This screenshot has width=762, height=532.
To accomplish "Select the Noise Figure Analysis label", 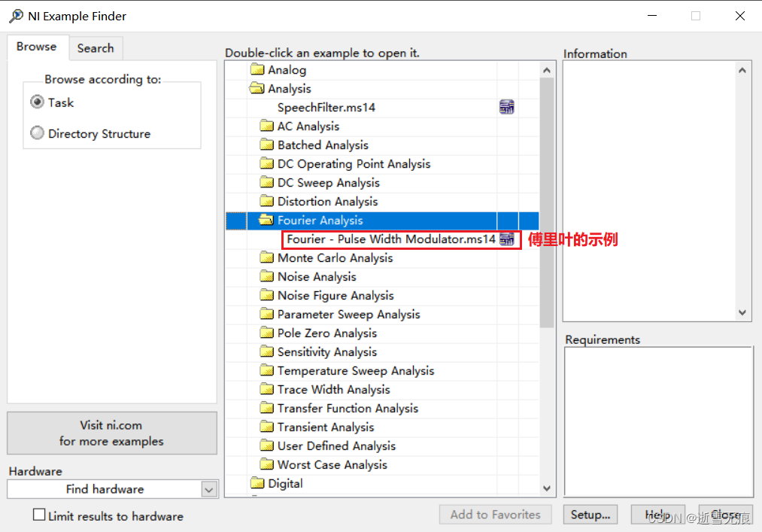I will (335, 296).
